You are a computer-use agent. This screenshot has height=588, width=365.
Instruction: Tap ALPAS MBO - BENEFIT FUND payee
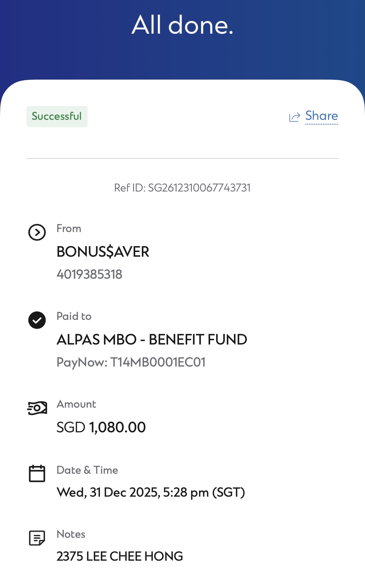coord(152,340)
